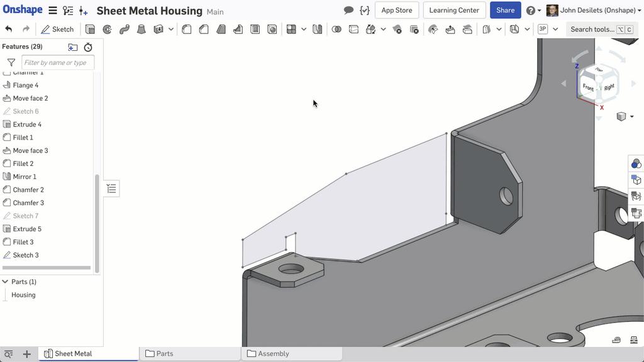
Task: Select the Revolve tool
Action: click(x=106, y=29)
